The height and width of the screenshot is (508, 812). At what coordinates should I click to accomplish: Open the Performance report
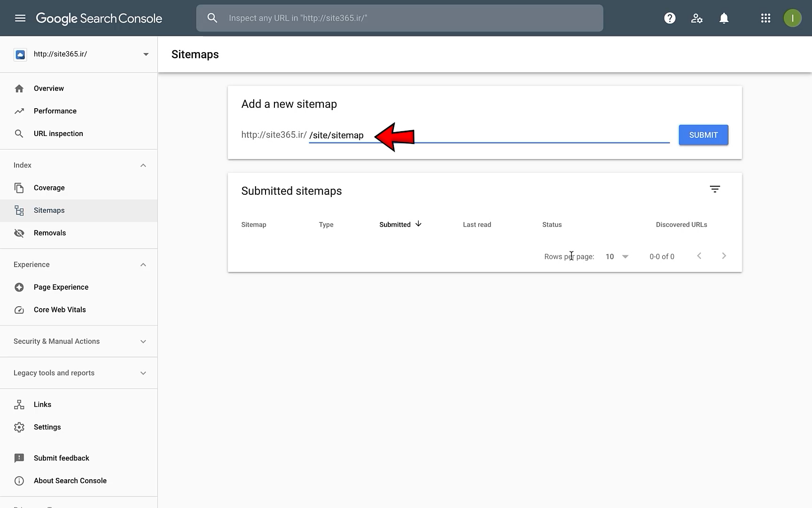pos(55,111)
